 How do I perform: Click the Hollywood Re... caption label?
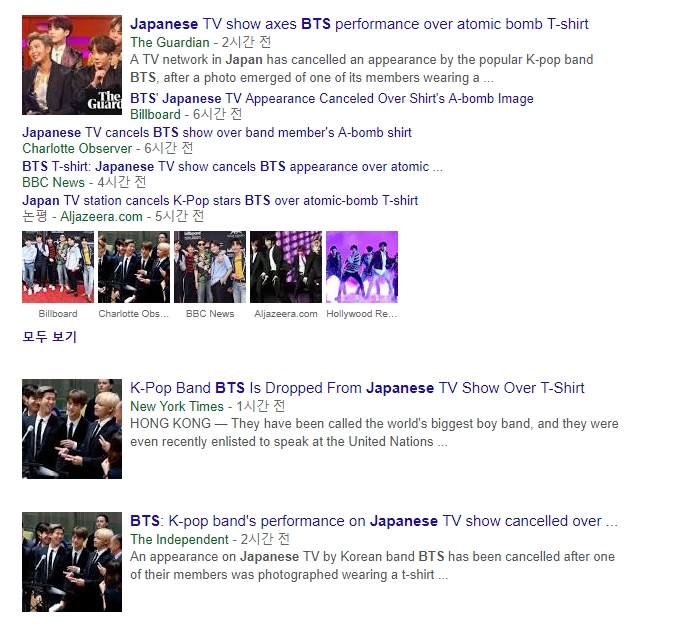pyautogui.click(x=361, y=314)
